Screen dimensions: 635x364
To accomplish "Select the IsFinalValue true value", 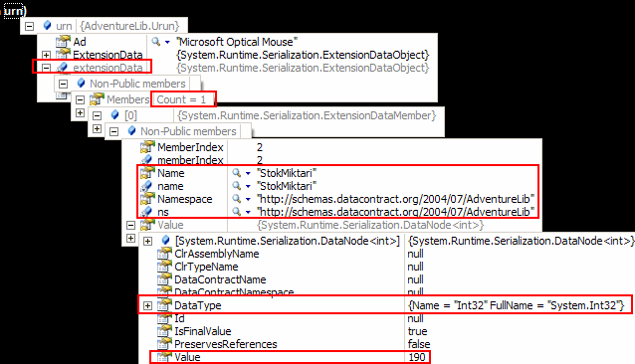I will (417, 331).
